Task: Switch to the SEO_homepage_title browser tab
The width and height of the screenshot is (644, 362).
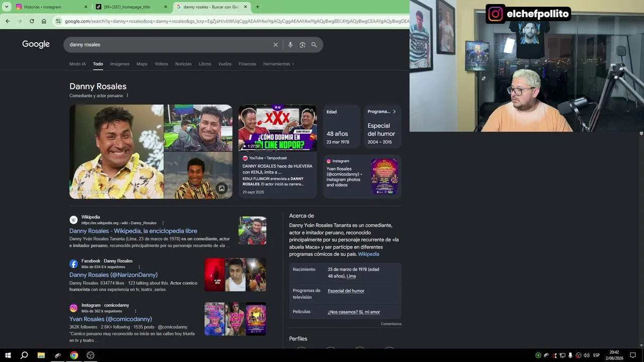Action: 131,7
